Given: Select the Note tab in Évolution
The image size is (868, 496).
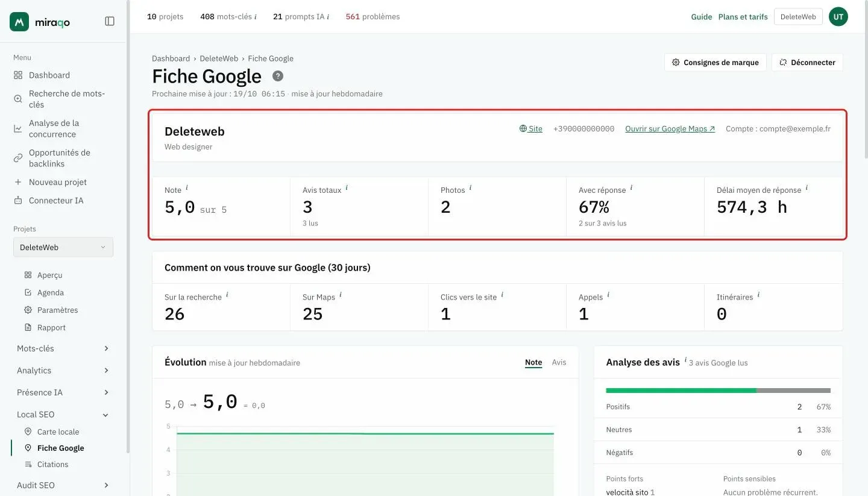Looking at the screenshot, I should coord(533,362).
